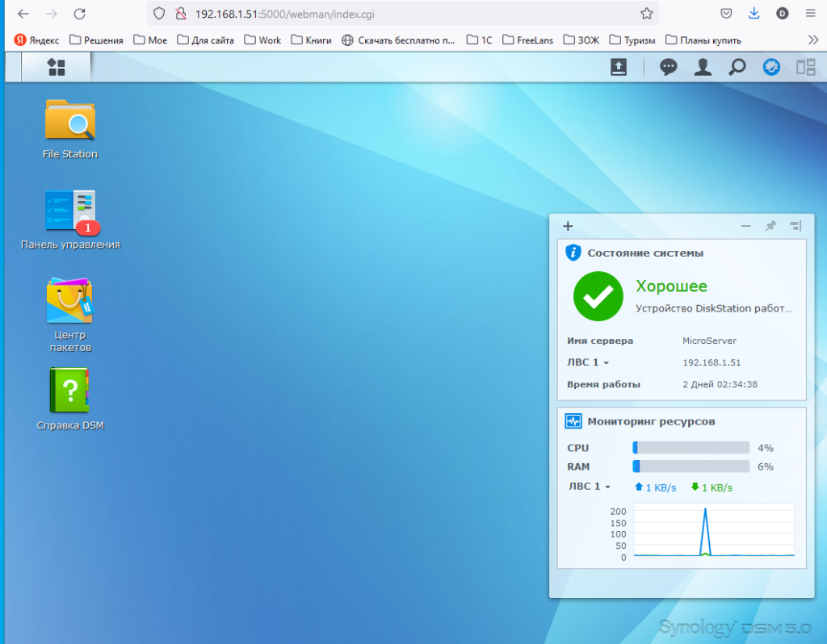Show more bookmarks with the chevron

812,40
